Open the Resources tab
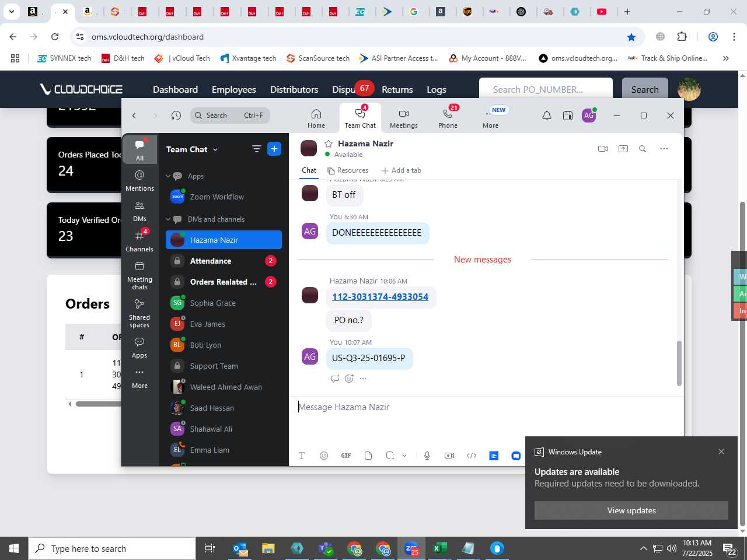The image size is (747, 560). [348, 170]
